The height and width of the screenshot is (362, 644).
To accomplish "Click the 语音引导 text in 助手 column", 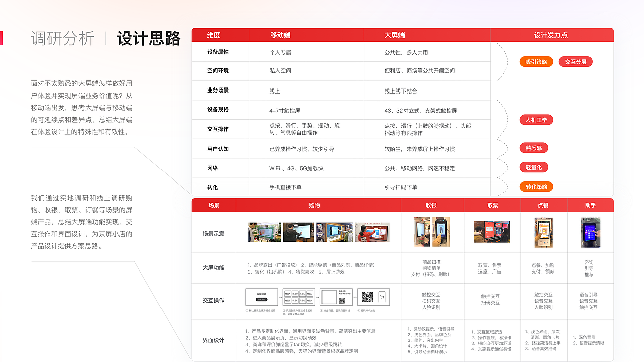I will coord(589,295).
